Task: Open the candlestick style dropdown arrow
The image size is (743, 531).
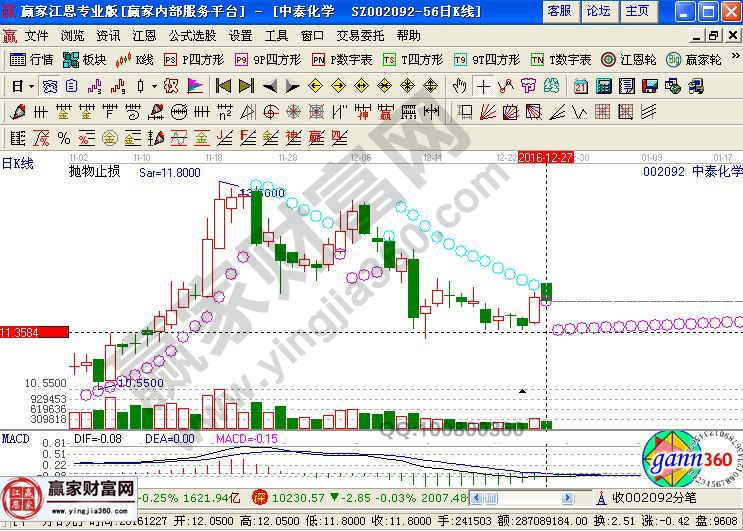Action: [x=153, y=86]
